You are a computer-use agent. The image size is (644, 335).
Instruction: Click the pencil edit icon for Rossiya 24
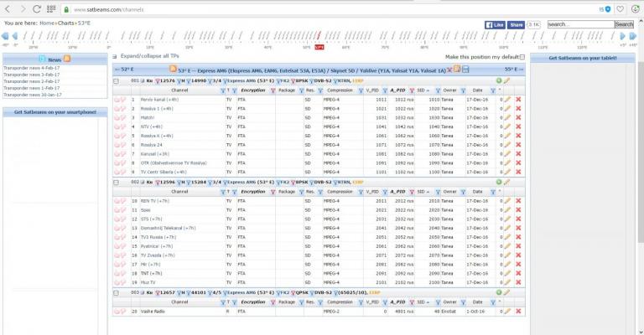506,144
